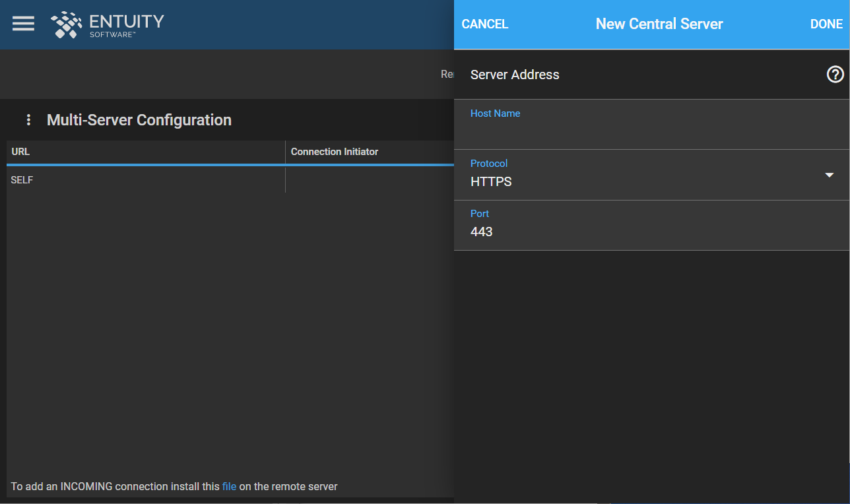This screenshot has height=504, width=850.
Task: Expand the Protocol dropdown arrow
Action: pos(830,175)
